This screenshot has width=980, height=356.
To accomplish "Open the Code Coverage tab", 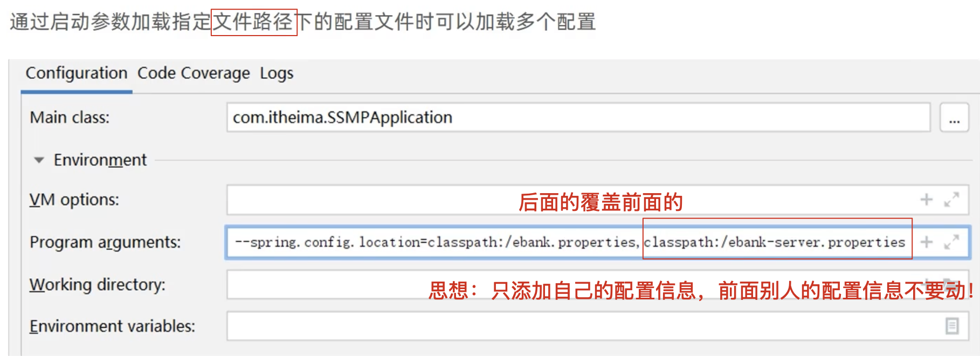I will tap(194, 73).
